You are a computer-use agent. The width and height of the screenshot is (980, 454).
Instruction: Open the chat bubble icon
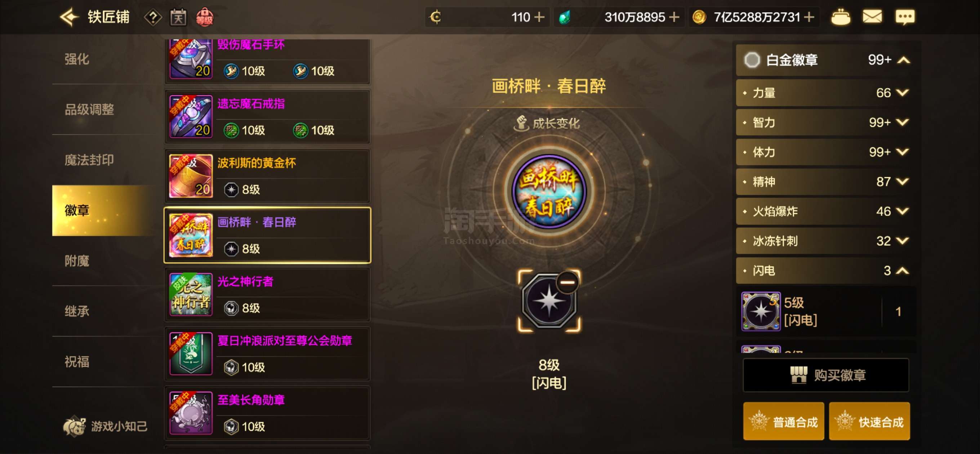pos(905,17)
